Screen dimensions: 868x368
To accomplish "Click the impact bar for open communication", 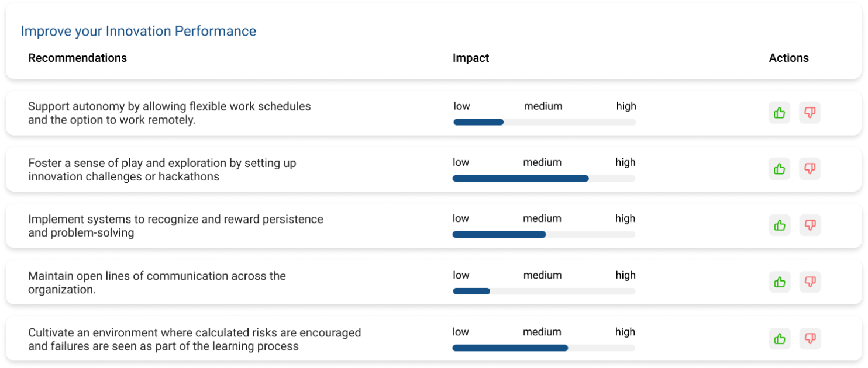I will coord(543,291).
